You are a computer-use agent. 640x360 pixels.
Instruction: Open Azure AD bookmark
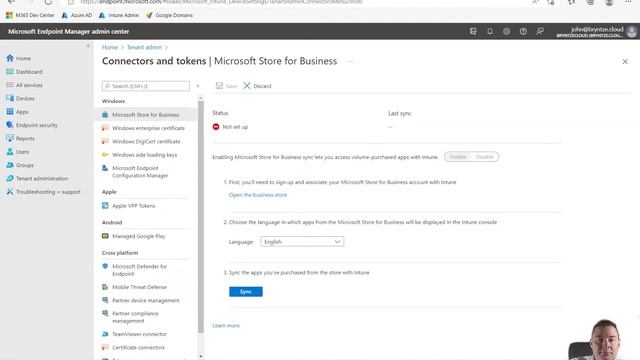(77, 15)
